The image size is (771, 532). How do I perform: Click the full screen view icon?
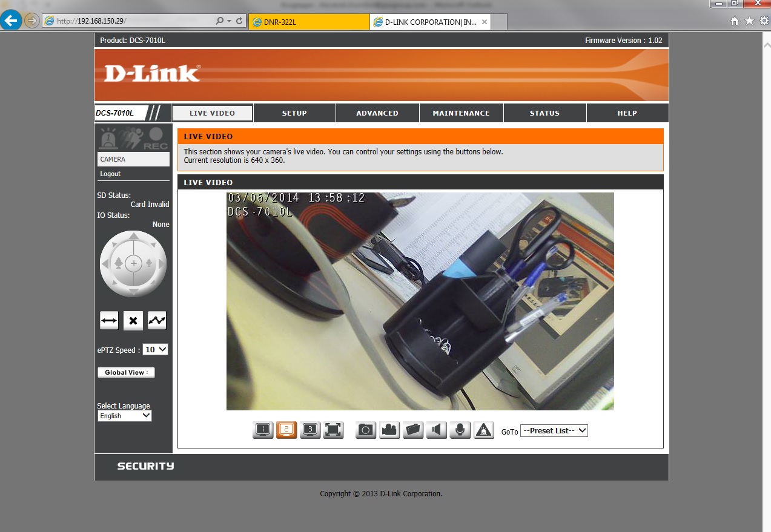pyautogui.click(x=333, y=430)
